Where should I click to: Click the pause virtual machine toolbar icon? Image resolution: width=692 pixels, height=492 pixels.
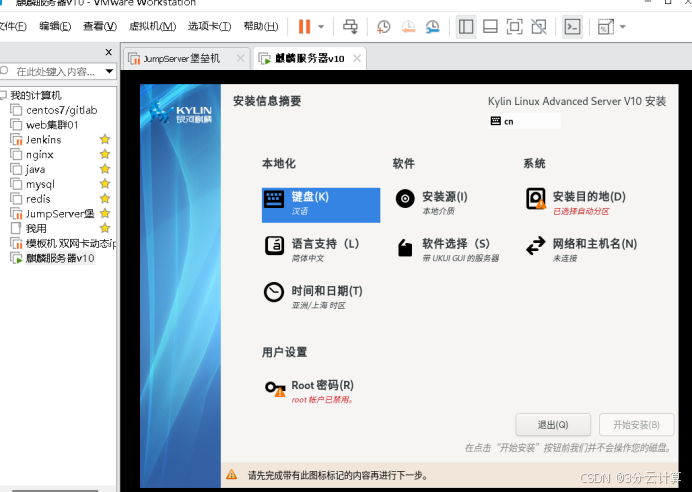pos(304,27)
